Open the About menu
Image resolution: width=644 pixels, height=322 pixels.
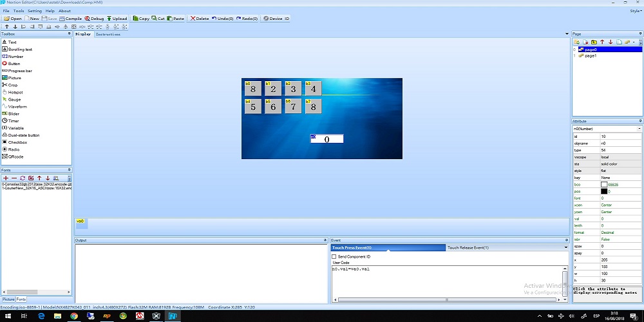(x=64, y=11)
